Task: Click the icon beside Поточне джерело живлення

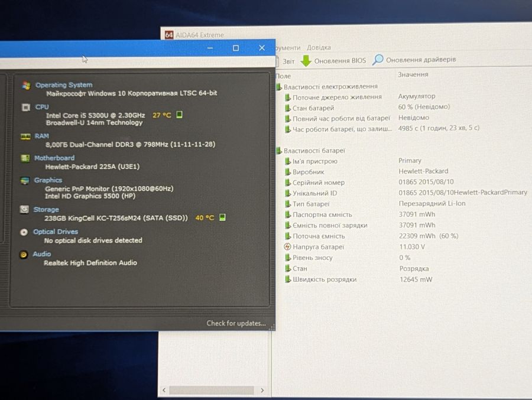Action: click(x=288, y=97)
